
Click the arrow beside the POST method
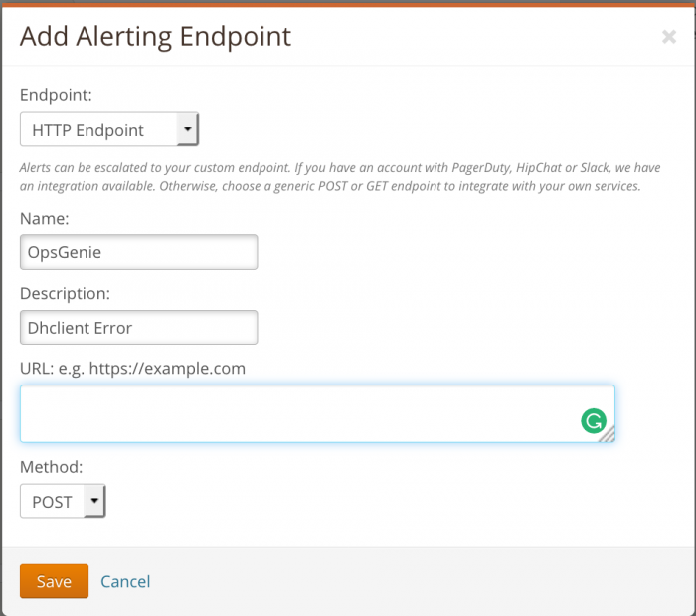93,502
